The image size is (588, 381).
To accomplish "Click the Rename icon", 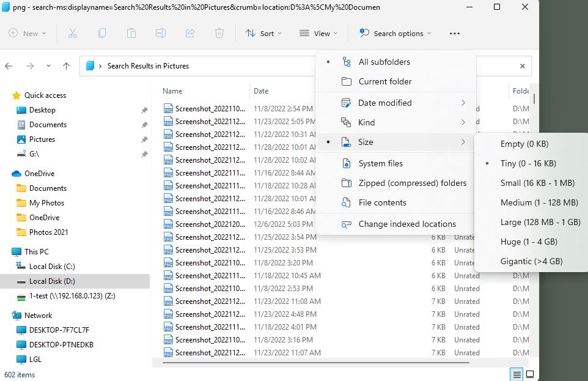I will pyautogui.click(x=160, y=33).
